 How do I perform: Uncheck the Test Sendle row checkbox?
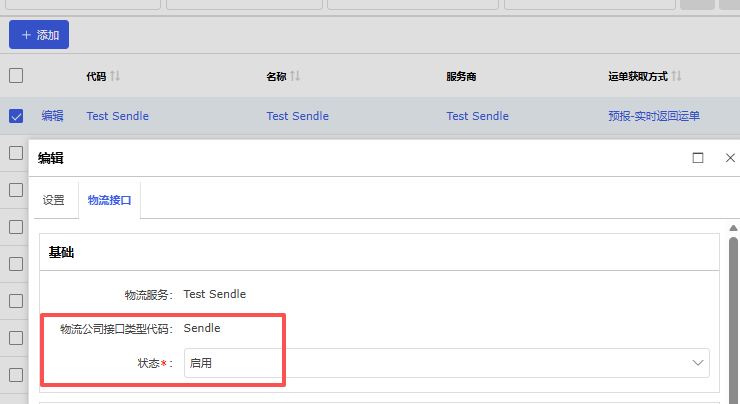pyautogui.click(x=16, y=116)
